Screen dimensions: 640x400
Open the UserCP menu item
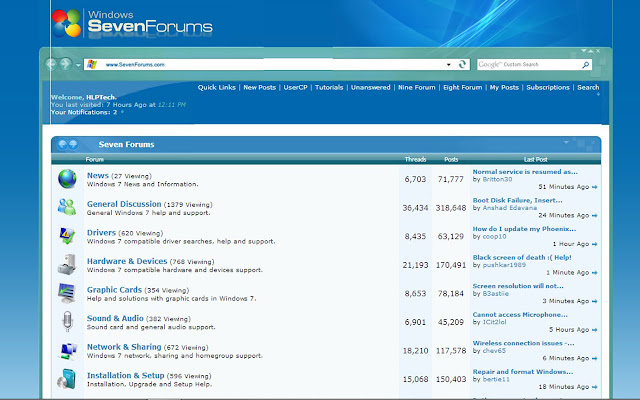[x=296, y=87]
